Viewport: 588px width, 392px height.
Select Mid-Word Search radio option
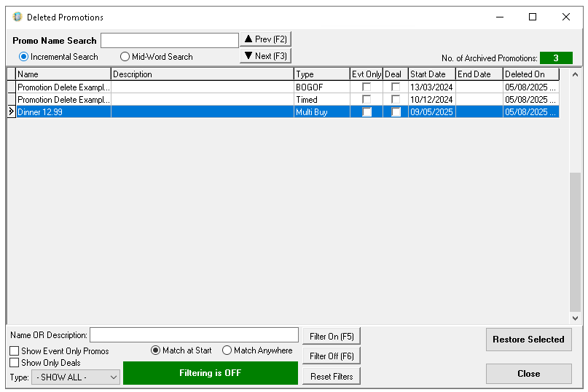click(125, 57)
